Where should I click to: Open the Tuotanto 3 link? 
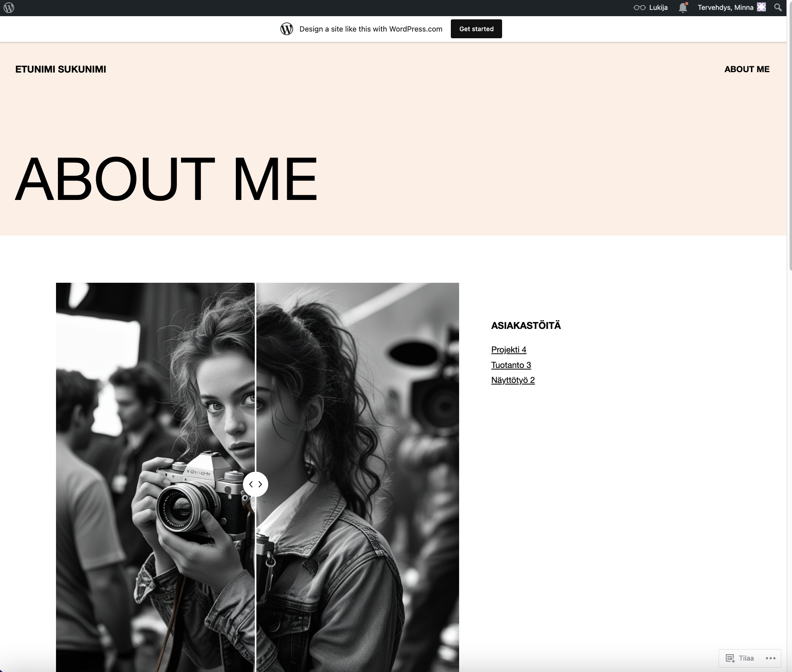tap(511, 365)
